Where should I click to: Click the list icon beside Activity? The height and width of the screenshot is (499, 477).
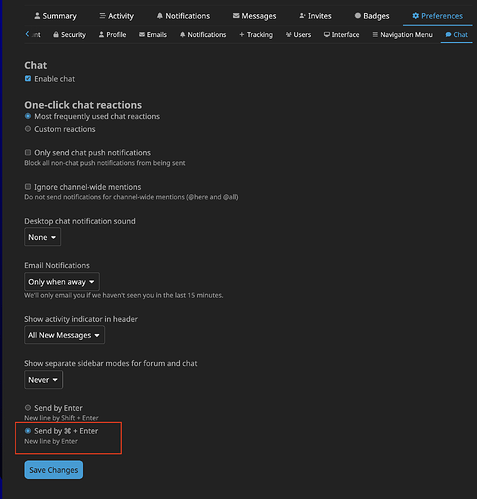102,16
